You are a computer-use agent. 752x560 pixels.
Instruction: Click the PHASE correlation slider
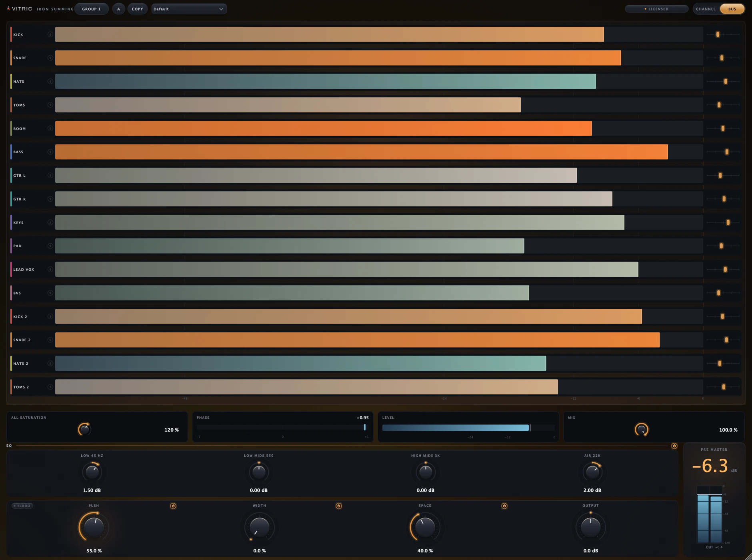coord(282,428)
